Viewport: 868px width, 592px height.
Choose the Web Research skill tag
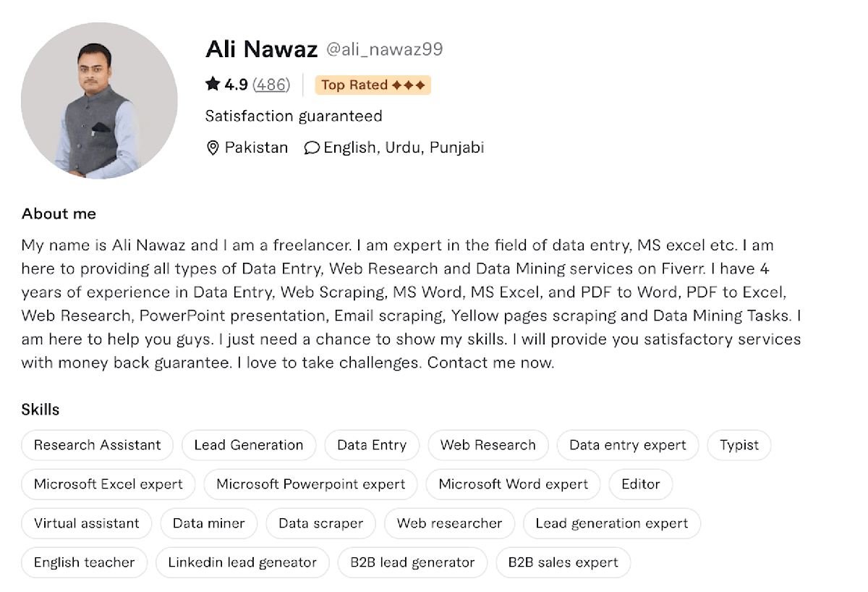[x=488, y=445]
